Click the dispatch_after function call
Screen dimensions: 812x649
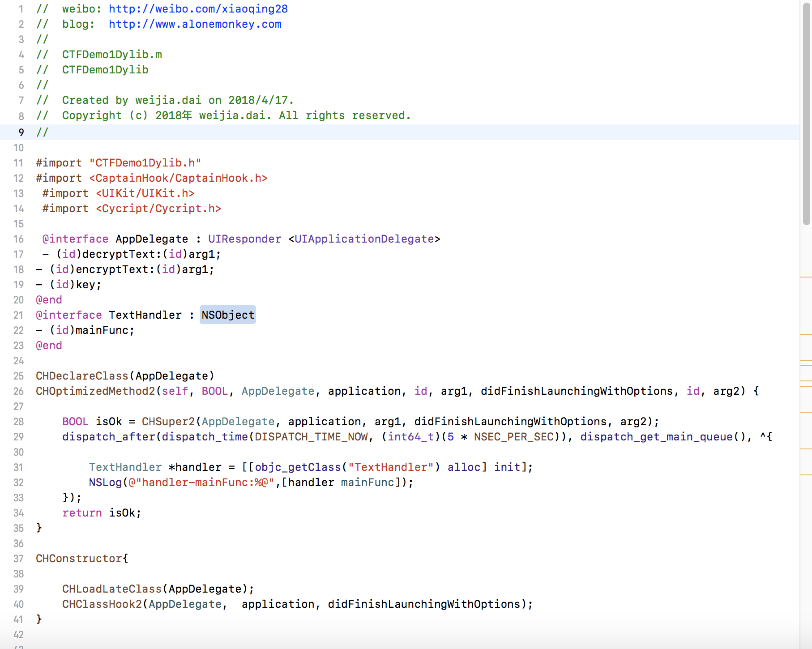pos(108,437)
